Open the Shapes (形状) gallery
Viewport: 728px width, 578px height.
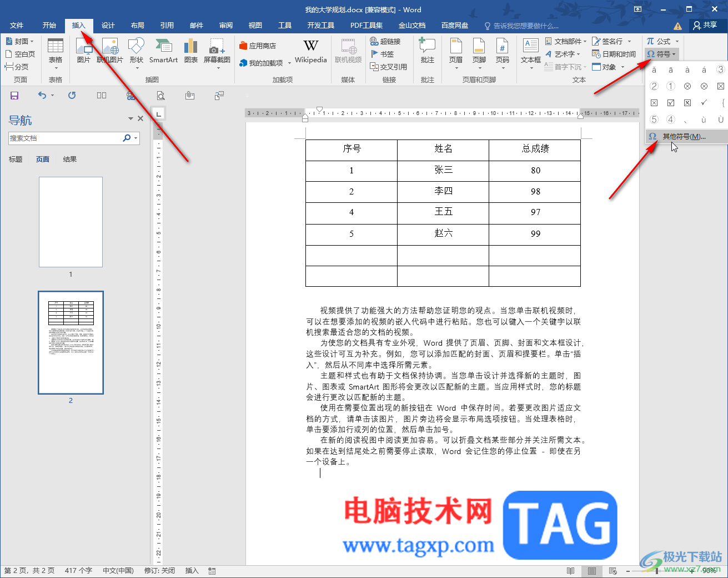click(x=137, y=53)
